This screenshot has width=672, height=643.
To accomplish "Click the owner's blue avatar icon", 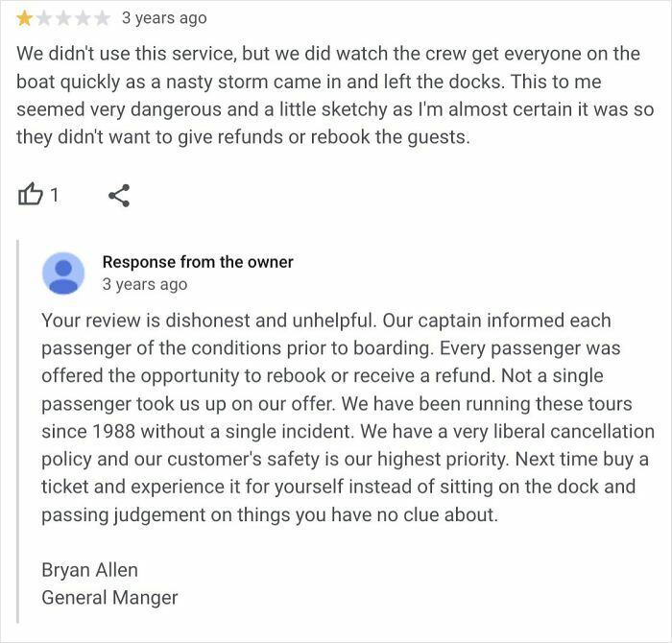I will click(63, 273).
